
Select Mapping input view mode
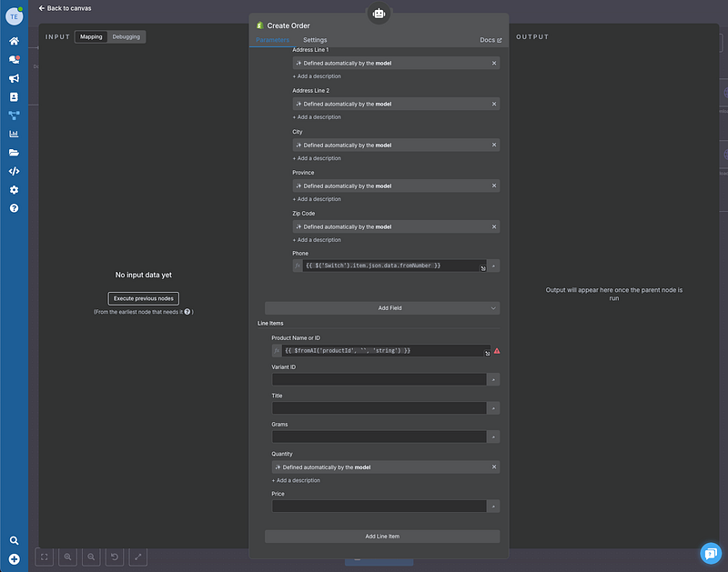coord(91,36)
